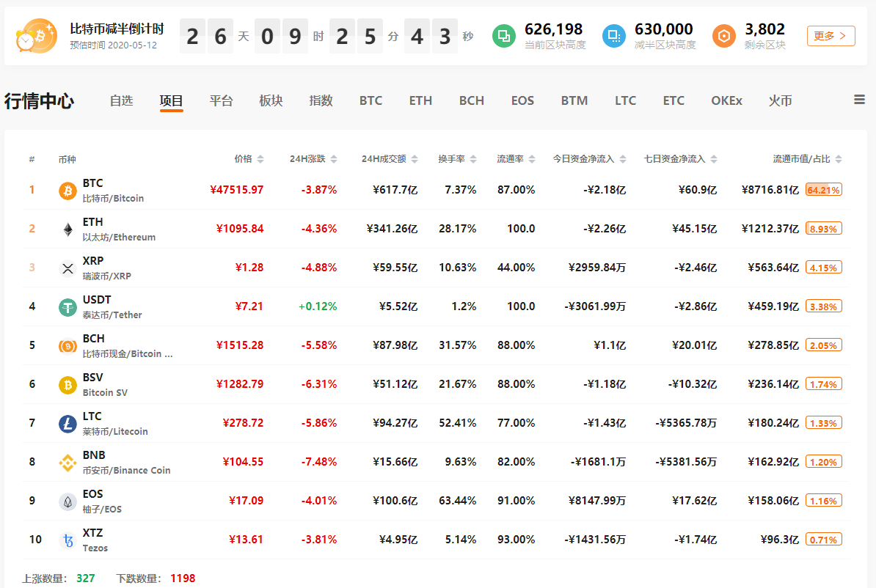Open the OKEx exchange tab
Viewport: 876px width, 588px height.
click(x=726, y=100)
